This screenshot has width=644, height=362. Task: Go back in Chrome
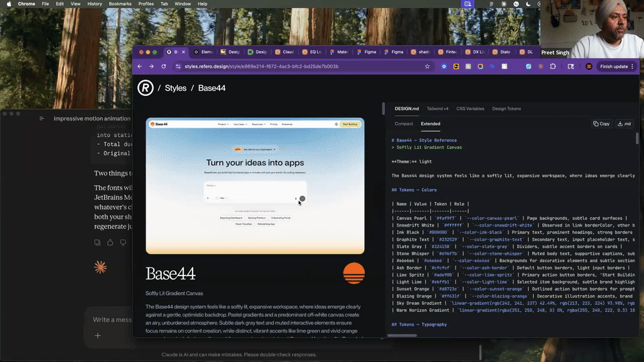click(x=140, y=66)
